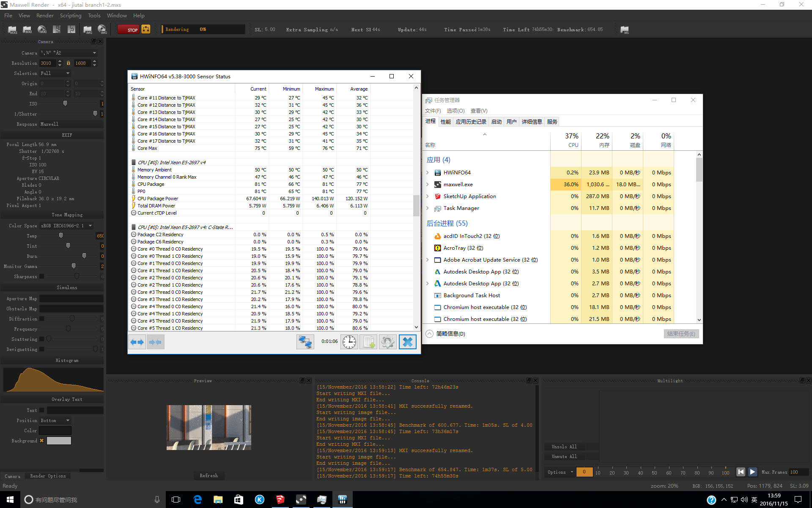Enable the Diffraction checkbox

(x=41, y=319)
